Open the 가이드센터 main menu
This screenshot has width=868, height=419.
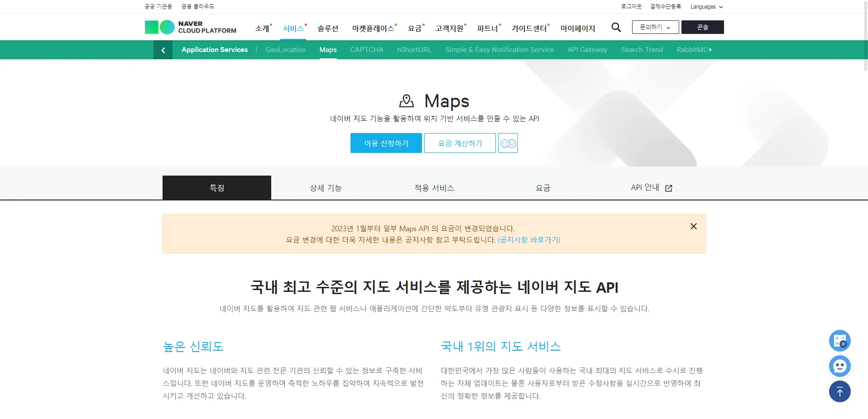coord(529,29)
